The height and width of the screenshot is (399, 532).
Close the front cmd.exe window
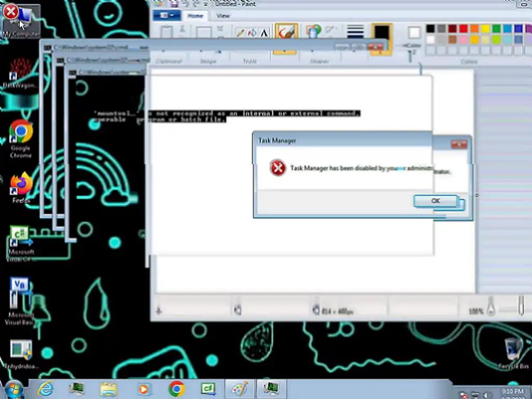click(x=376, y=47)
